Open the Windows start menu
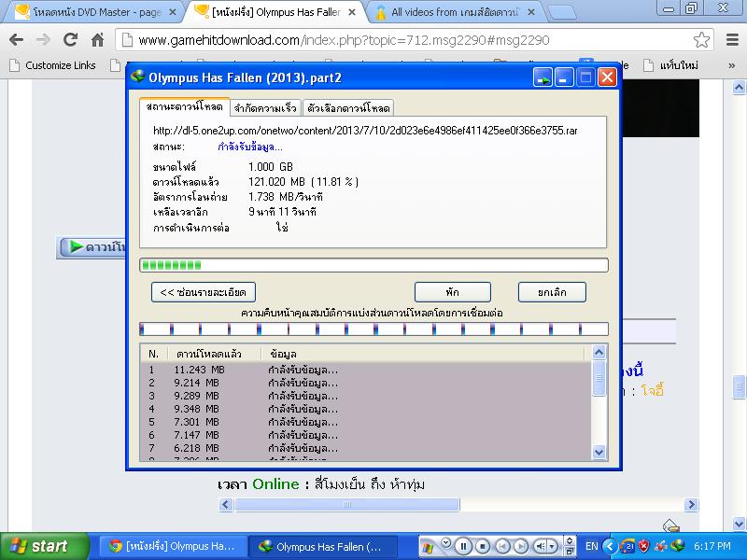The image size is (747, 560). pyautogui.click(x=44, y=546)
